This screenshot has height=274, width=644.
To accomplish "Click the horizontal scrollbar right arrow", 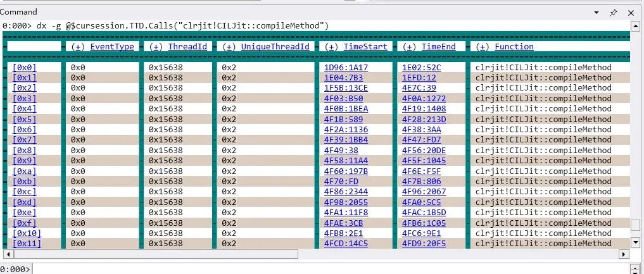I will point(624,254).
